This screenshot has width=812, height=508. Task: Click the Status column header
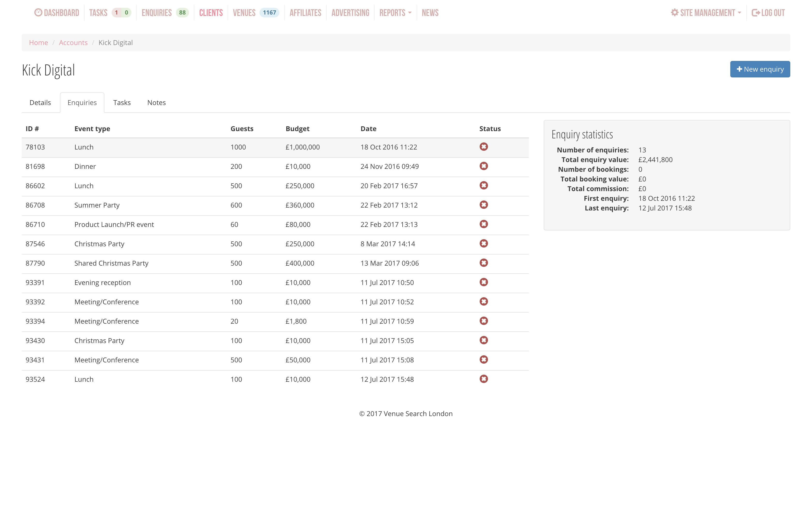coord(490,129)
